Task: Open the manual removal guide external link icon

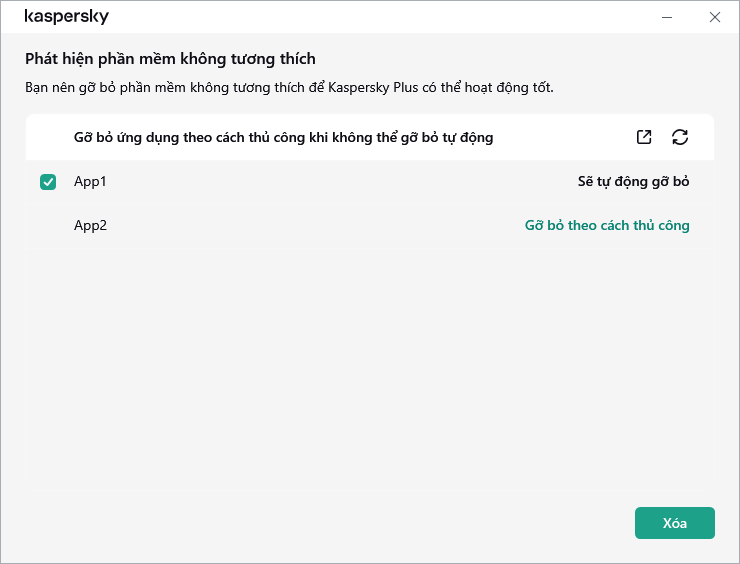Action: click(644, 137)
